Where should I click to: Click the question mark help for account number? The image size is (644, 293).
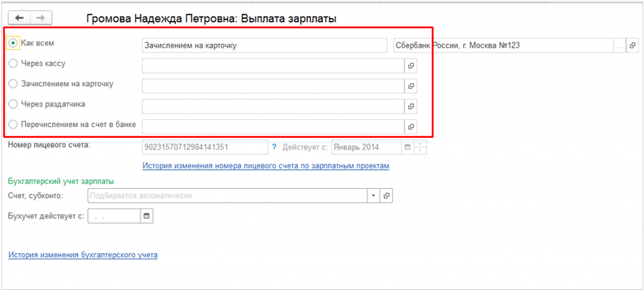274,147
